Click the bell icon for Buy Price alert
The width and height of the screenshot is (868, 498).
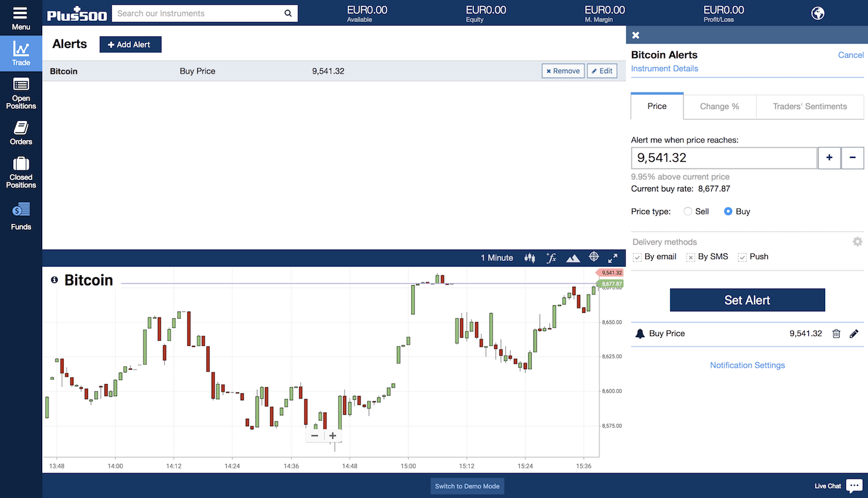click(x=640, y=334)
